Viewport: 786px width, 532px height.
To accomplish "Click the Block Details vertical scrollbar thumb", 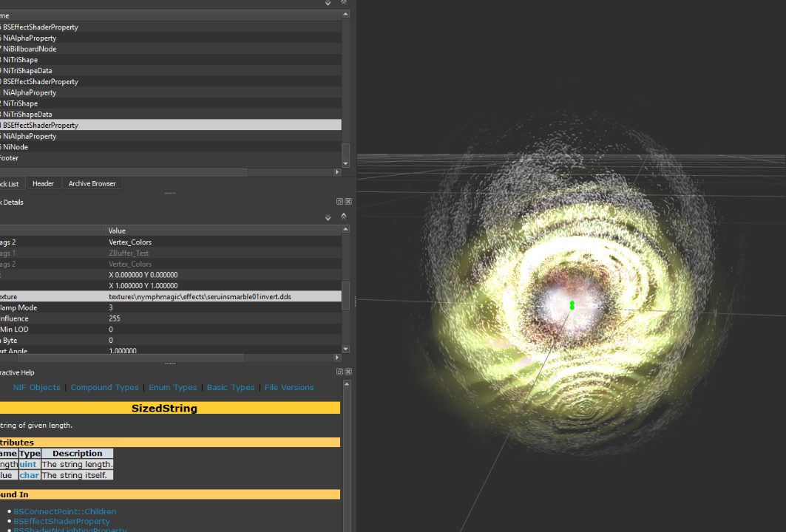I will pyautogui.click(x=345, y=296).
